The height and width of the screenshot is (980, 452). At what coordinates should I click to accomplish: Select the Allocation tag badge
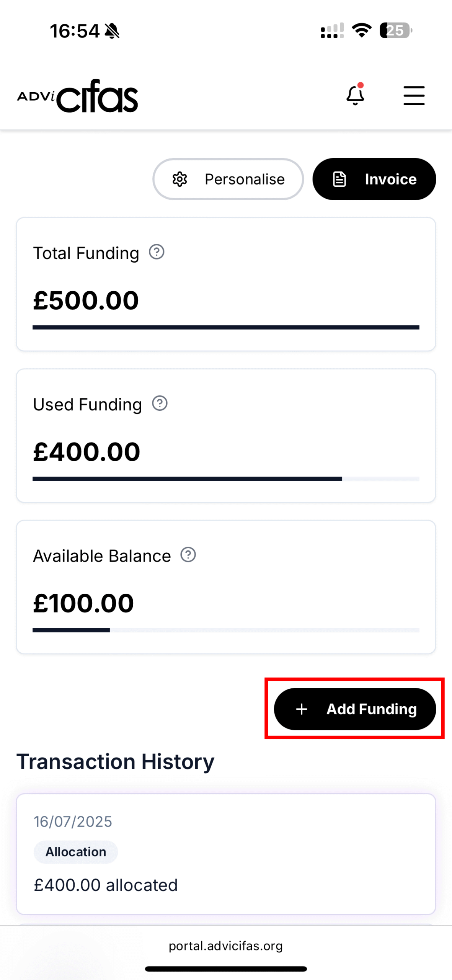pyautogui.click(x=76, y=852)
